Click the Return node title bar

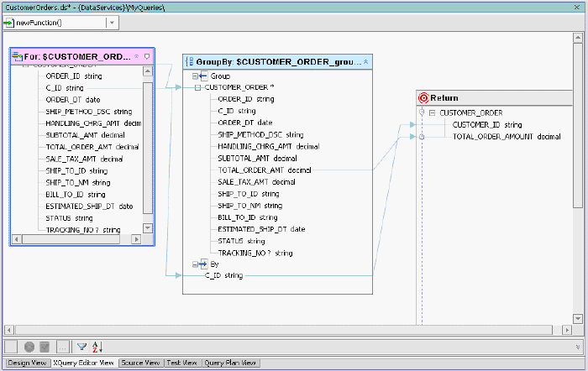click(x=495, y=98)
